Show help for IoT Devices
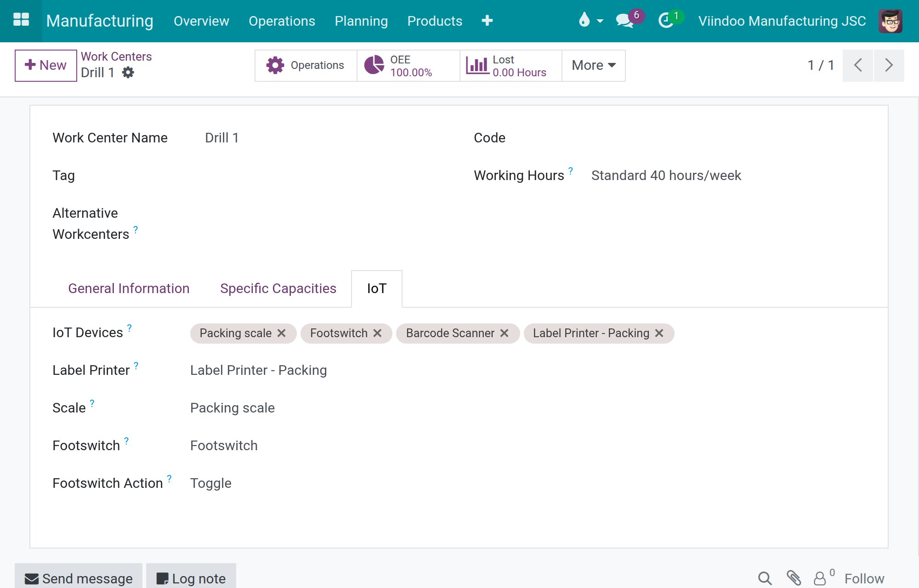Image resolution: width=919 pixels, height=588 pixels. tap(130, 328)
